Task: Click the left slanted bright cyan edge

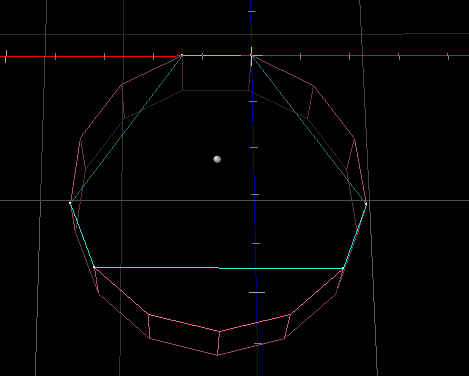Action: point(82,235)
